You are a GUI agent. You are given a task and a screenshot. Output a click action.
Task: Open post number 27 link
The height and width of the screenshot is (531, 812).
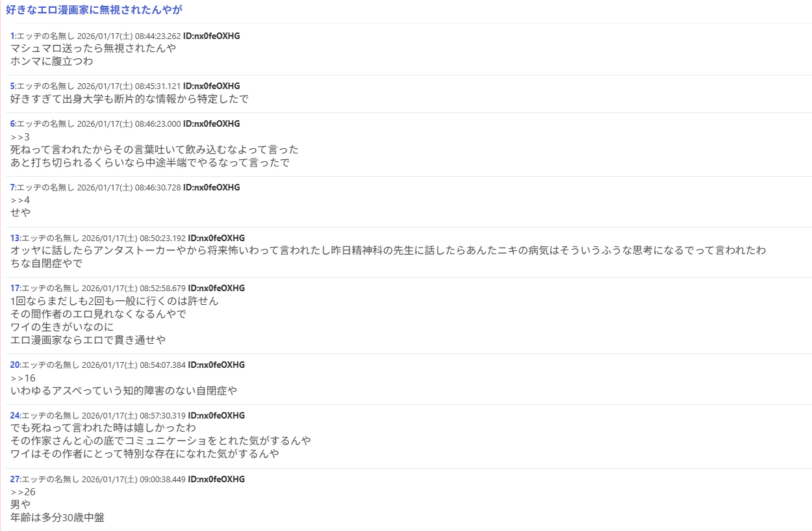[x=15, y=479]
